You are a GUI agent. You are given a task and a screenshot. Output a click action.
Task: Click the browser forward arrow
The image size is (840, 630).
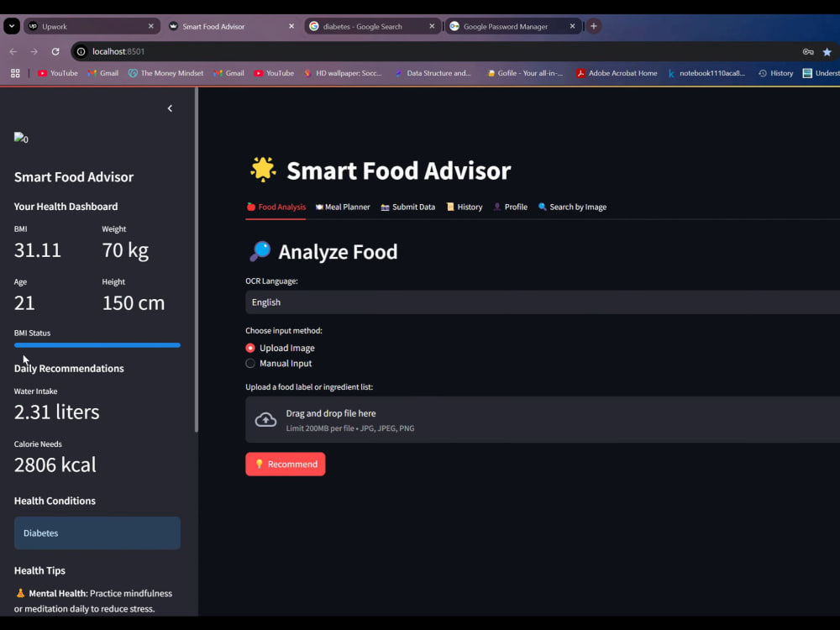click(34, 51)
